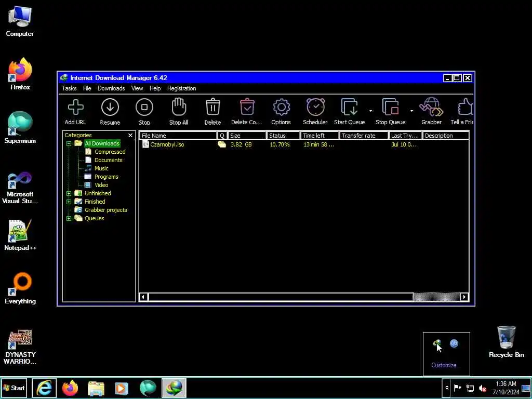Open the Scheduler clock icon
Viewport: 532px width, 399px height.
pos(315,112)
